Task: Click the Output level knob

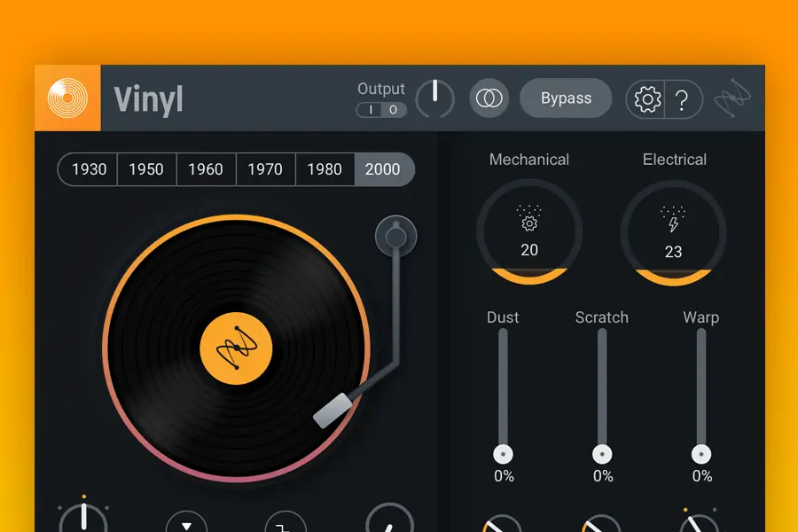Action: (x=434, y=98)
